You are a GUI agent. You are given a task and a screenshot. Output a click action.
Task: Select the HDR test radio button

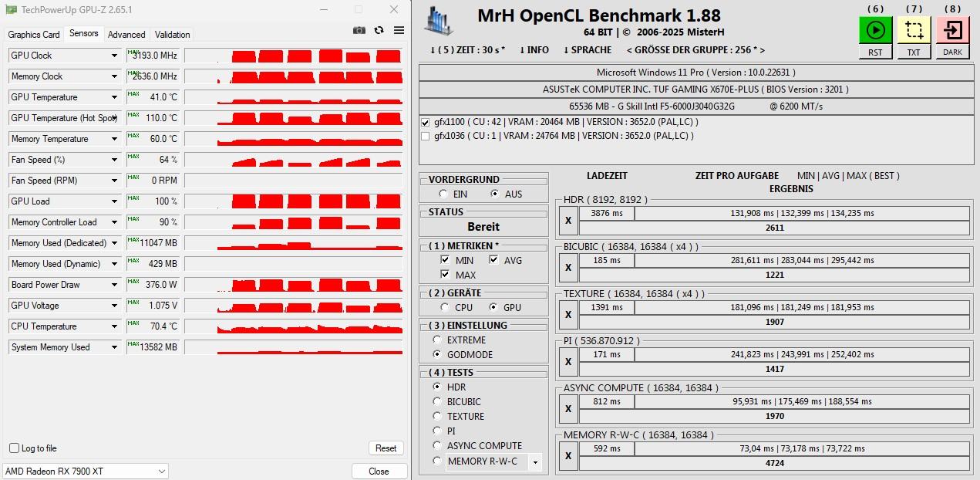pyautogui.click(x=437, y=387)
